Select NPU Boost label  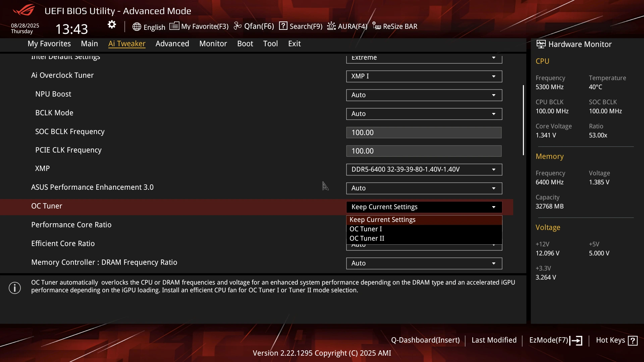click(53, 94)
